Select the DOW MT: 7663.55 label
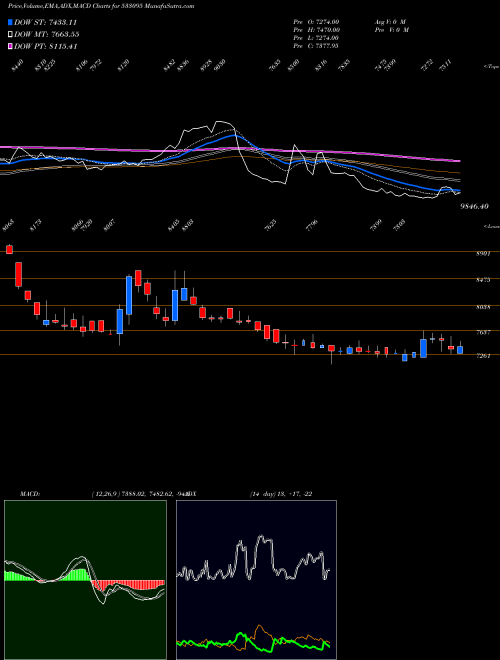 (x=47, y=34)
